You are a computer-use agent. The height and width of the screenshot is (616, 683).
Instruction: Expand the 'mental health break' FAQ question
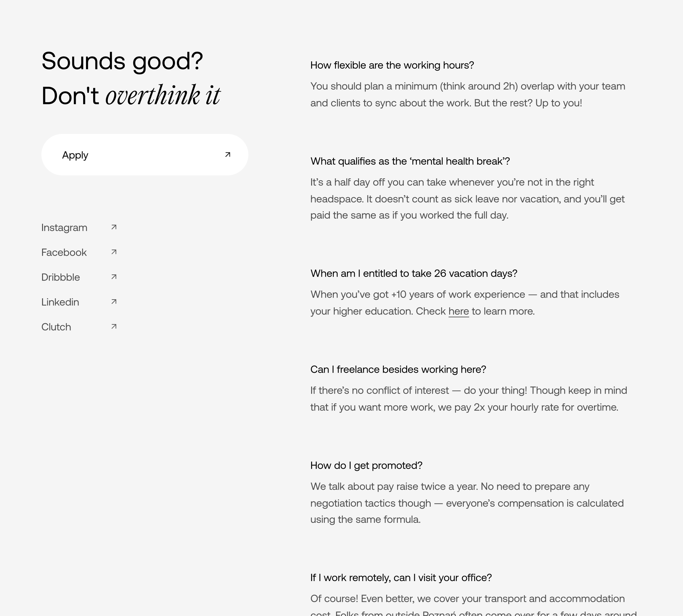[x=410, y=161]
